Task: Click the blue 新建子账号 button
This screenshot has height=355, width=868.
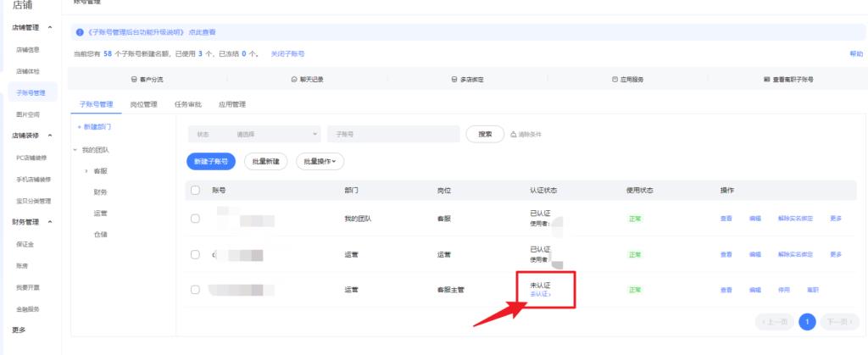Action: (211, 162)
